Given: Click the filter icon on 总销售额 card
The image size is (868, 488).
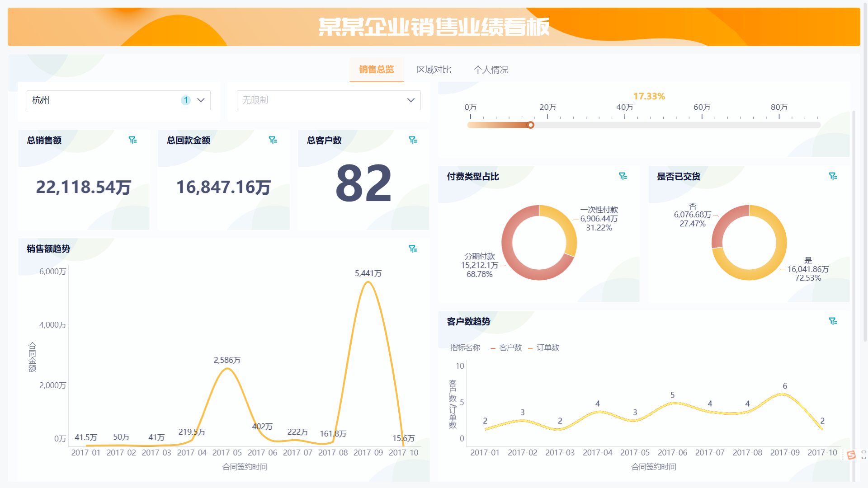Looking at the screenshot, I should (x=133, y=140).
